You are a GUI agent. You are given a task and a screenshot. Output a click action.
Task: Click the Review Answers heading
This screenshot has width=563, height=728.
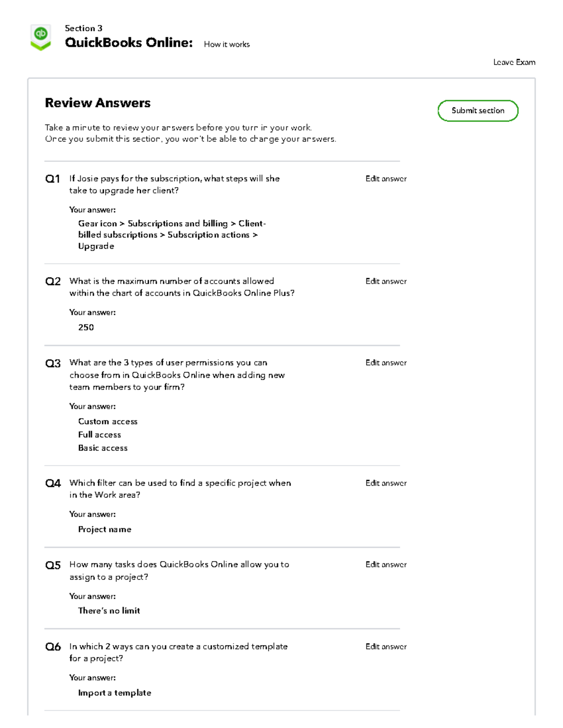point(98,103)
